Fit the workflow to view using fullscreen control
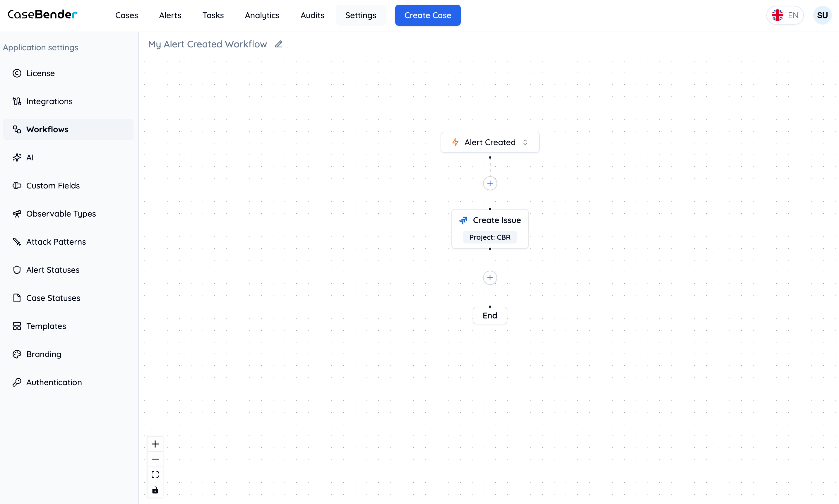 point(155,474)
